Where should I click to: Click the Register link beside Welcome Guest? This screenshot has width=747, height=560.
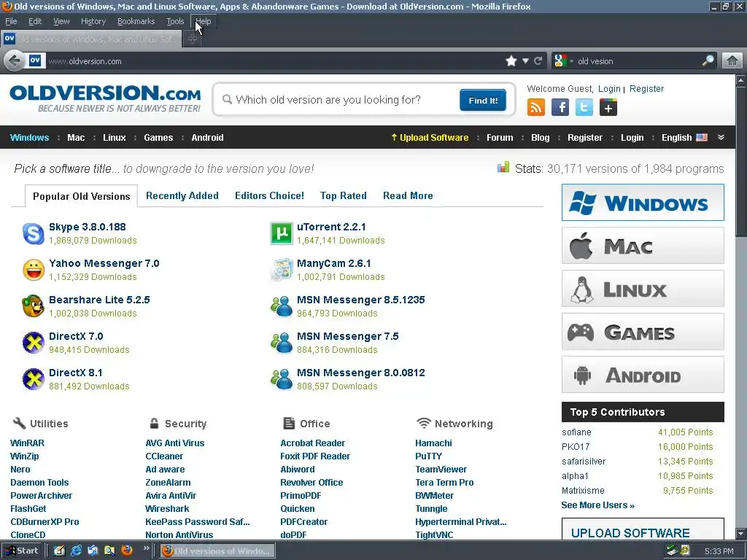point(646,88)
